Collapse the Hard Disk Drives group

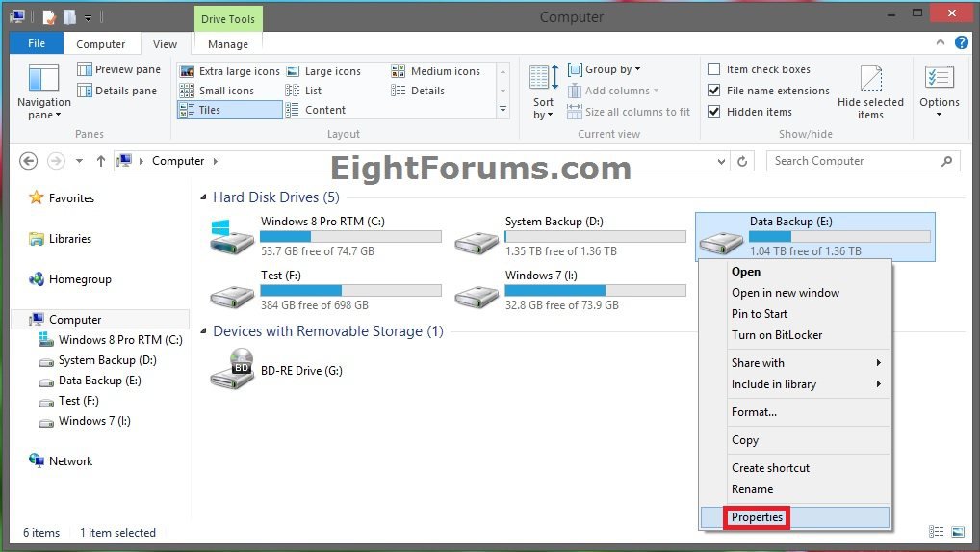pyautogui.click(x=203, y=197)
